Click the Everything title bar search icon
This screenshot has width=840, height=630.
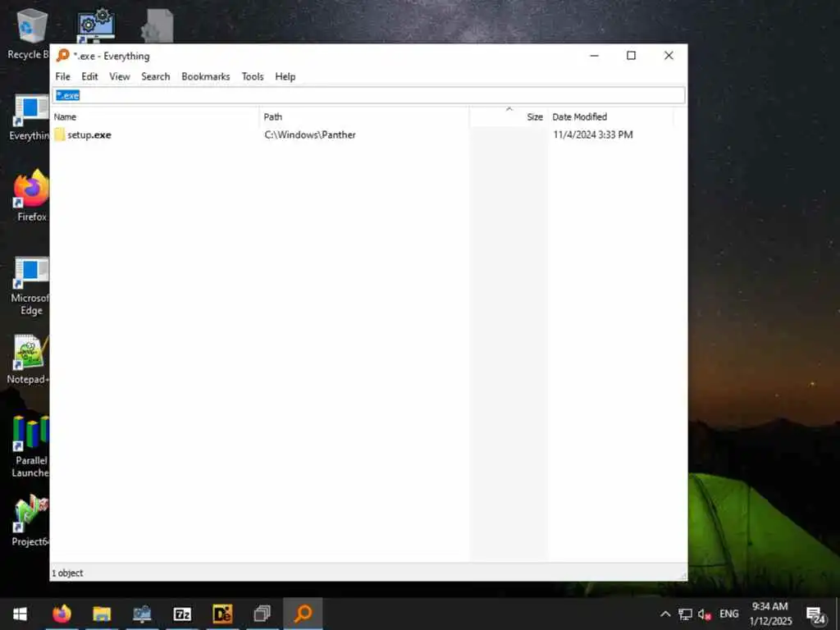pyautogui.click(x=62, y=55)
